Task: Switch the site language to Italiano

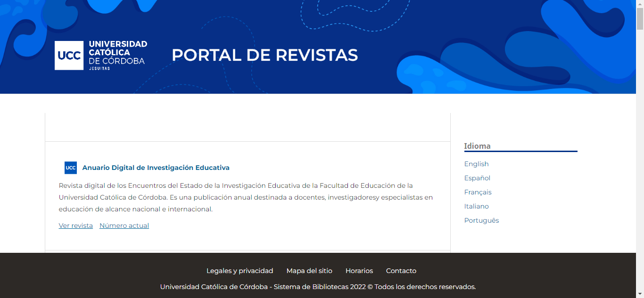Action: pos(476,206)
